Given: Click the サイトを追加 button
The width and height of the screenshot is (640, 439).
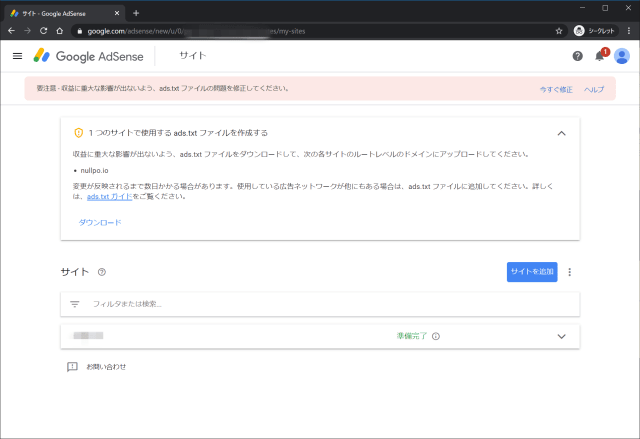Looking at the screenshot, I should tap(532, 272).
